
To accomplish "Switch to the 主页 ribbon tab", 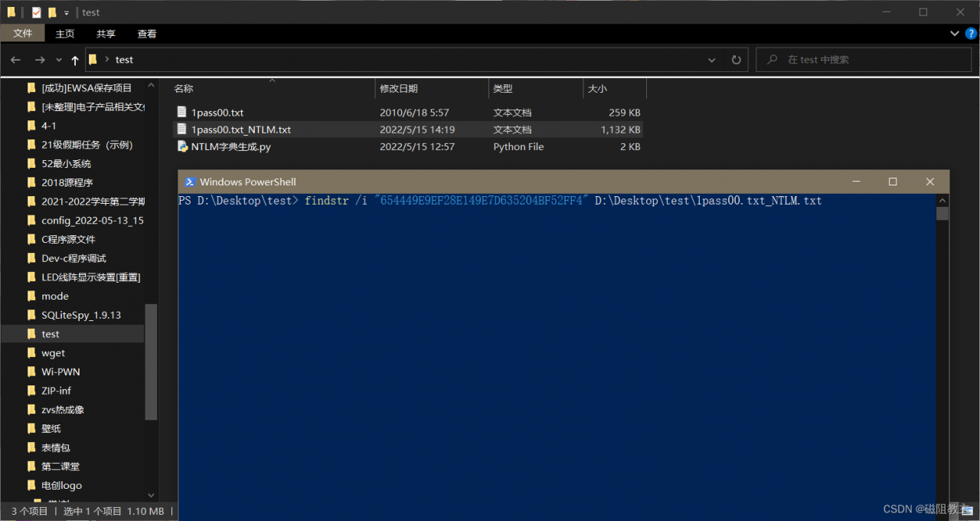I will pos(65,34).
